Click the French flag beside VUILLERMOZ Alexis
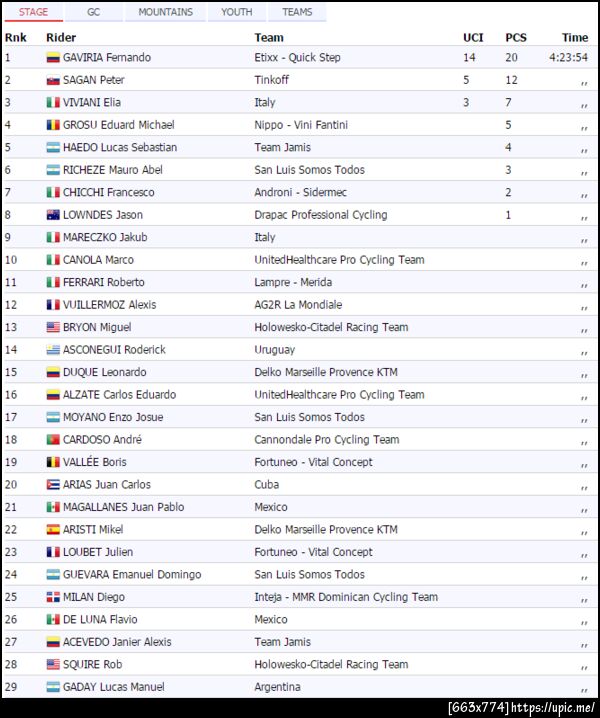Image resolution: width=600 pixels, height=718 pixels. tap(53, 305)
